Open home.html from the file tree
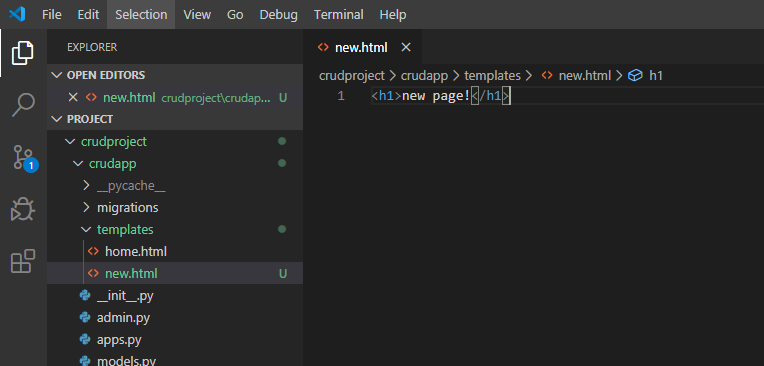 (136, 251)
